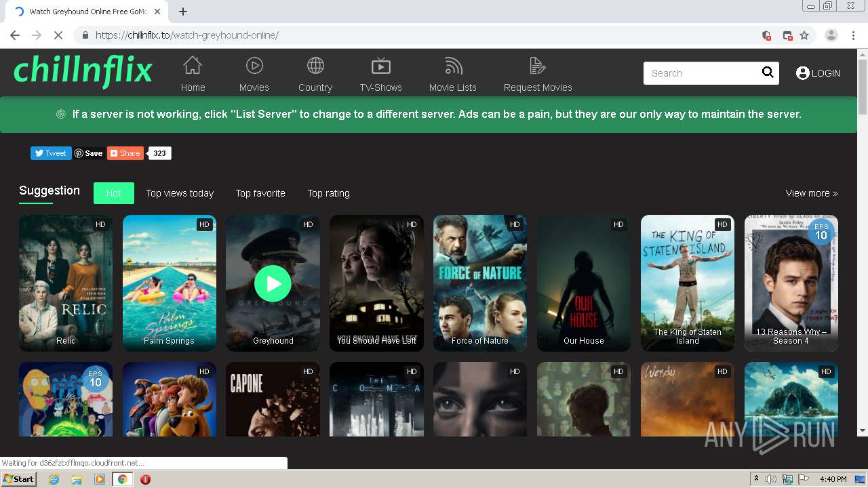Open the Our House movie poster
Screen dimensions: 868x488
click(x=584, y=283)
